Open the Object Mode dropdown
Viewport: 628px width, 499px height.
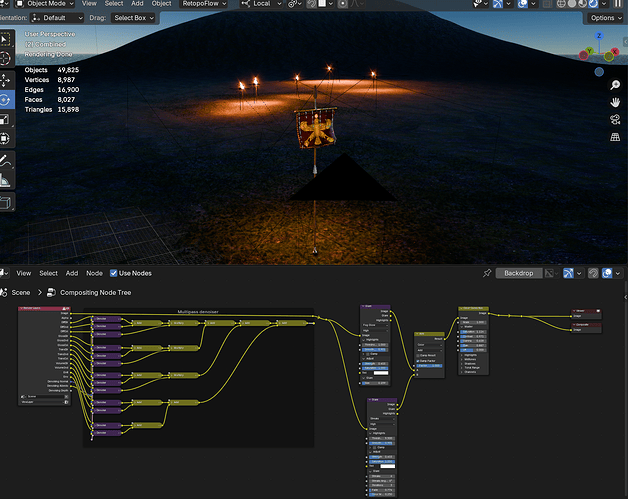45,4
